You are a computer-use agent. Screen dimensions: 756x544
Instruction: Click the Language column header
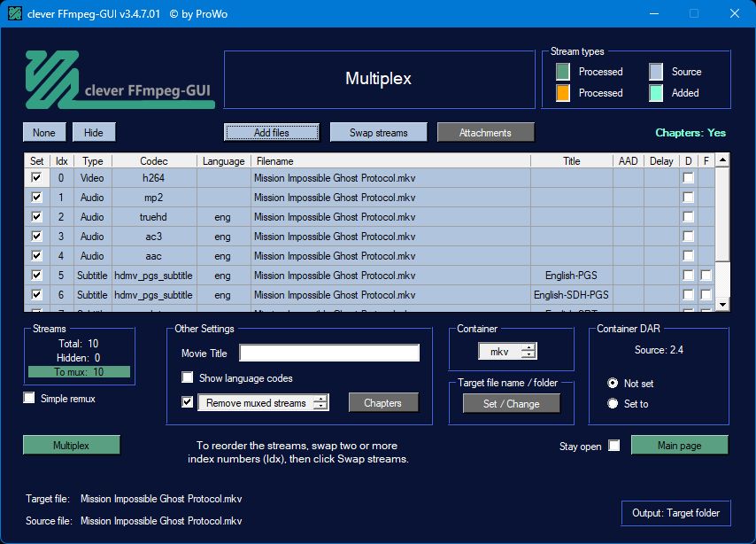[223, 161]
